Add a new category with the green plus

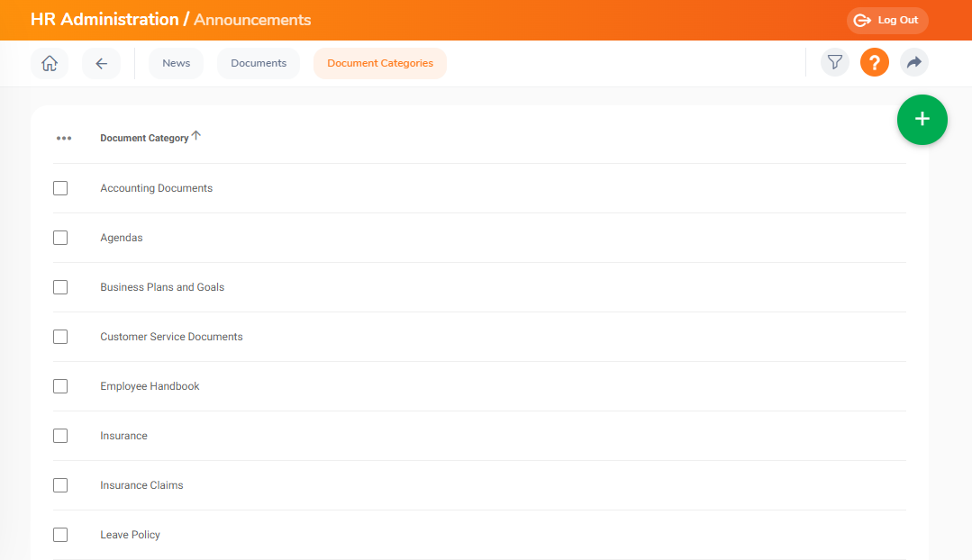[x=922, y=120]
